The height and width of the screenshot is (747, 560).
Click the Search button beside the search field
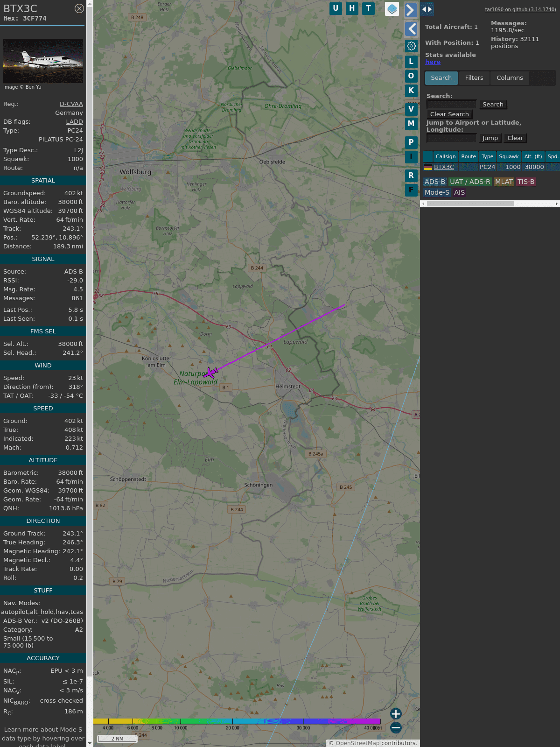(493, 105)
